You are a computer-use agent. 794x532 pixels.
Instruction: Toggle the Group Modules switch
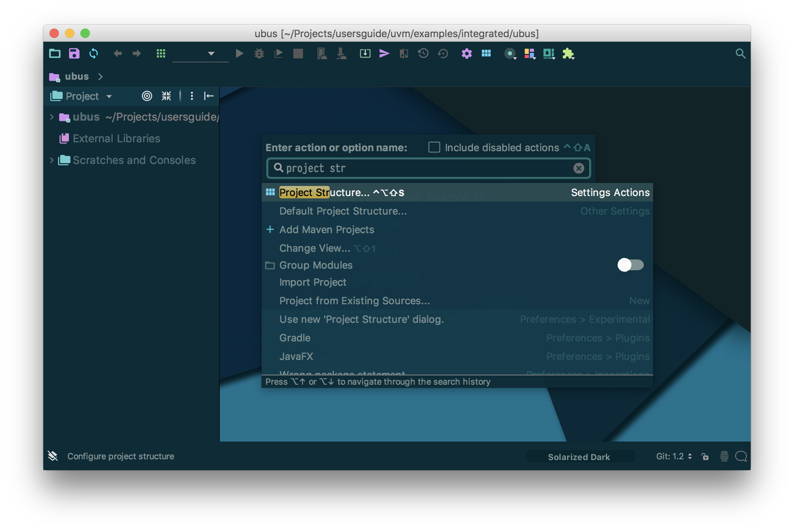[x=630, y=265]
